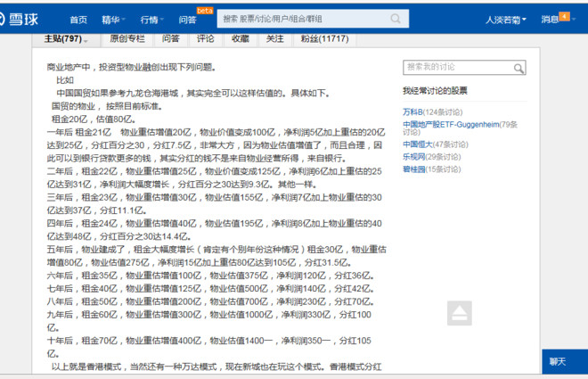The image size is (588, 379).
Task: Click the back-to-top arrow button
Action: pyautogui.click(x=460, y=313)
